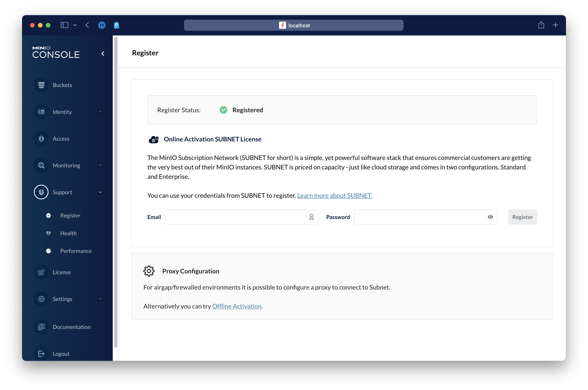This screenshot has height=390, width=588.
Task: Toggle the Safari sidebar button
Action: click(x=64, y=25)
